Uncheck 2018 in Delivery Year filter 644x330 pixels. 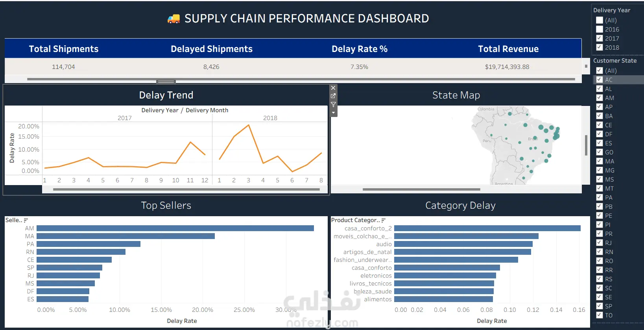pyautogui.click(x=600, y=47)
